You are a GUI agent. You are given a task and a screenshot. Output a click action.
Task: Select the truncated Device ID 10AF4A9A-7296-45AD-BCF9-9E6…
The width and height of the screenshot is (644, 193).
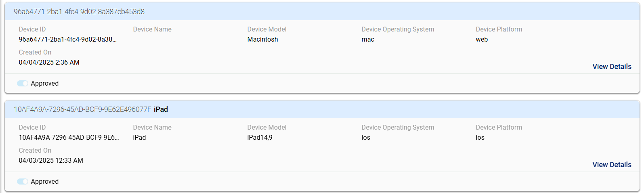point(69,137)
